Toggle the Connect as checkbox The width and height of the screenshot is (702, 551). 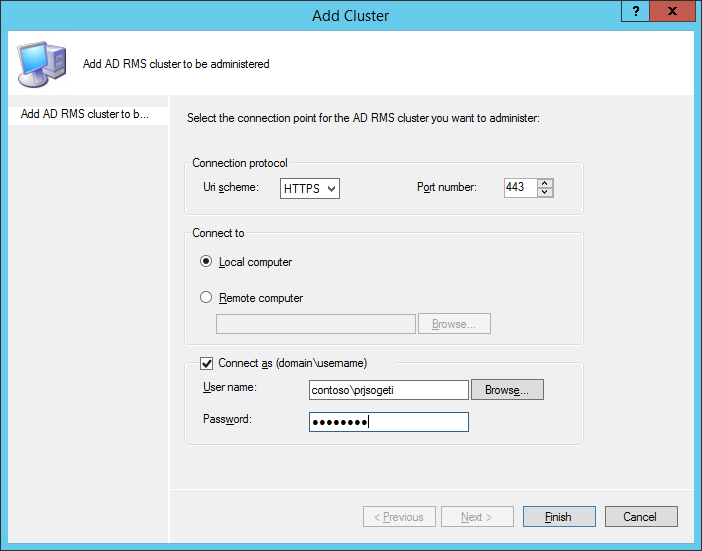coord(206,363)
